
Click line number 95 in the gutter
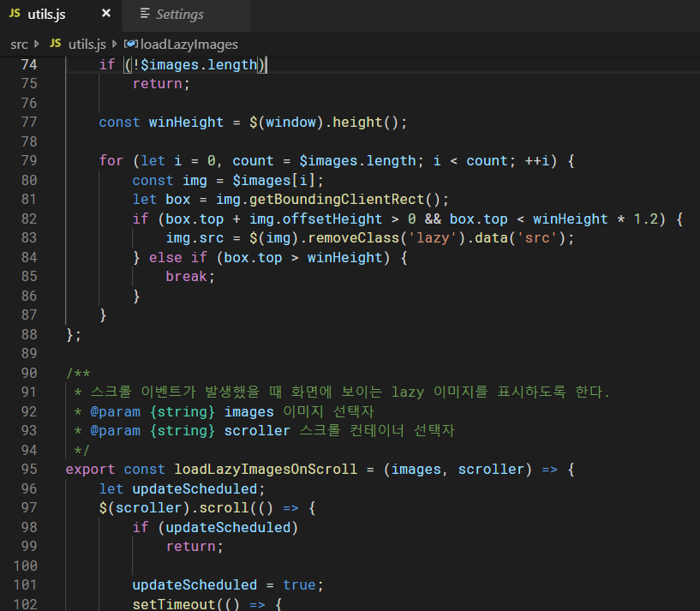28,470
